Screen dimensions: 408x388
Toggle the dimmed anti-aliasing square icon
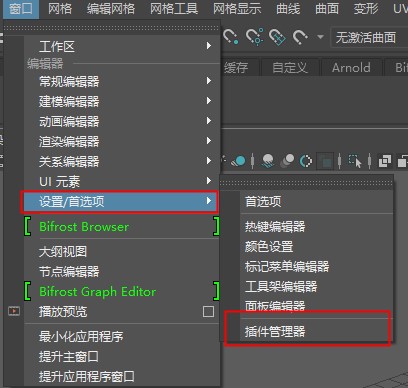[325, 161]
